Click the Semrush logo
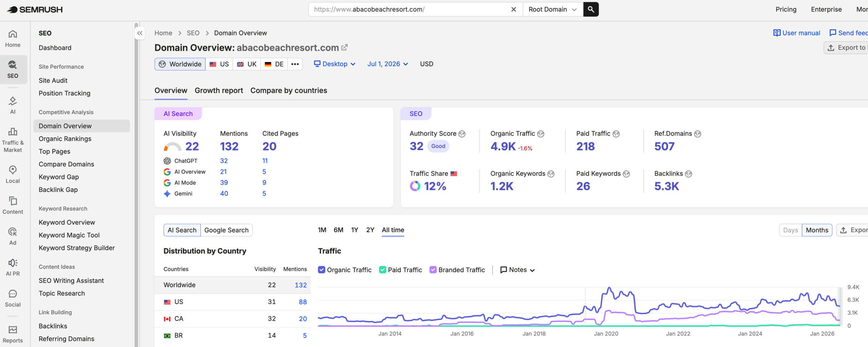The image size is (868, 347). pos(35,10)
